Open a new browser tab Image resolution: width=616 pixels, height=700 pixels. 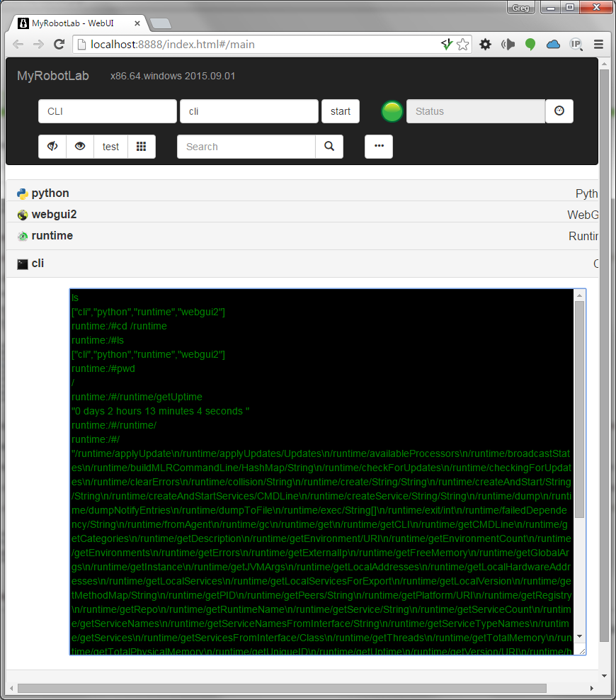[161, 23]
